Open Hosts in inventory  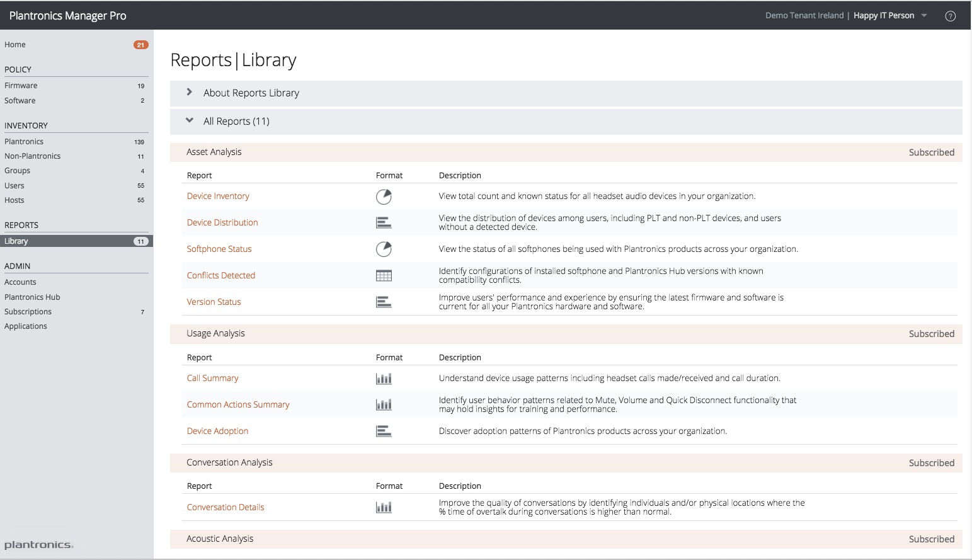tap(14, 200)
